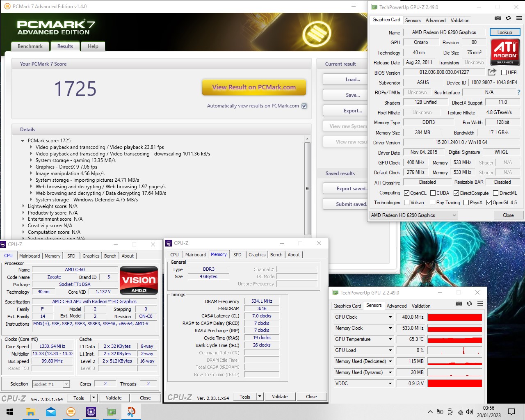Toggle the Ray Tracing checkbox

(x=432, y=203)
